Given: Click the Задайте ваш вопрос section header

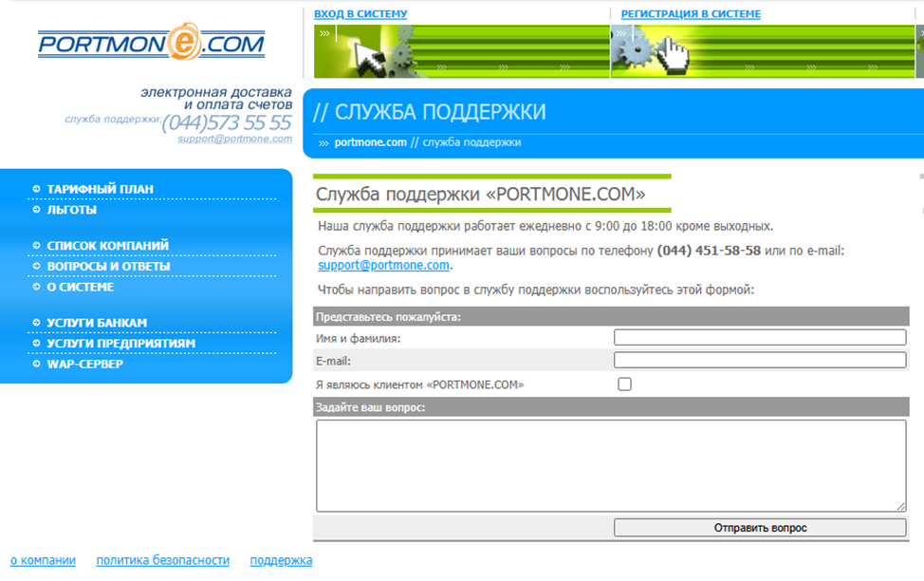Looking at the screenshot, I should pos(611,407).
